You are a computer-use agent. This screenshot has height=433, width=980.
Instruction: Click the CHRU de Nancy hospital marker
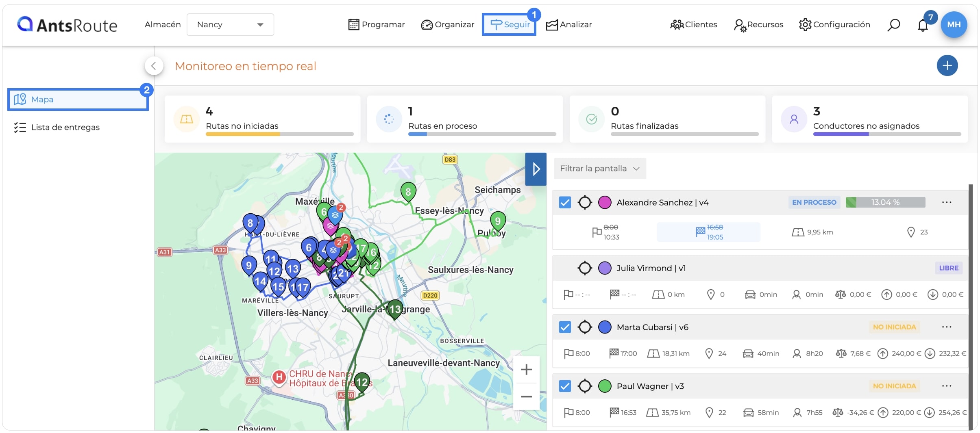click(x=279, y=377)
